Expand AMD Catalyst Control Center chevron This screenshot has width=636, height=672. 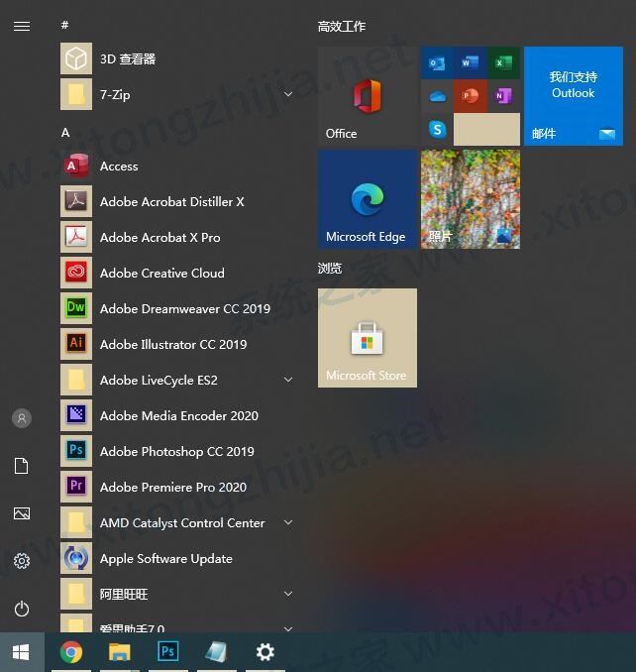tap(288, 522)
